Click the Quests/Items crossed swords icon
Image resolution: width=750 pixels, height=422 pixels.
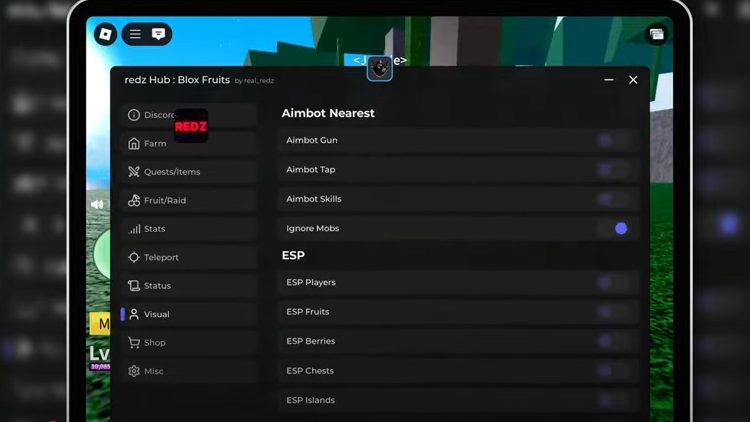tap(134, 172)
